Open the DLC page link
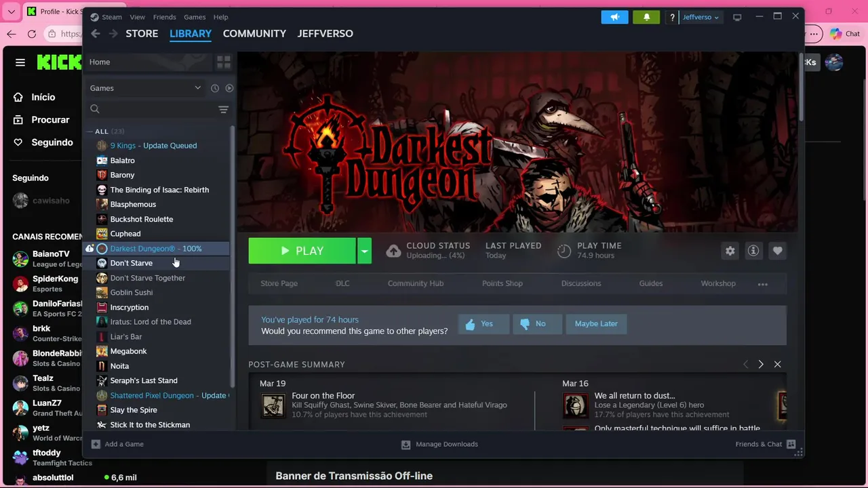The image size is (868, 488). pyautogui.click(x=342, y=283)
